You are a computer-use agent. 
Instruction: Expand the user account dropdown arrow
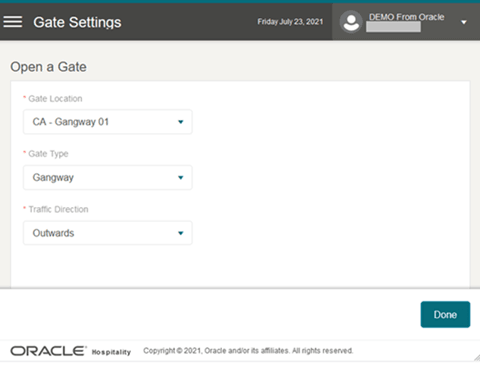[x=464, y=22]
